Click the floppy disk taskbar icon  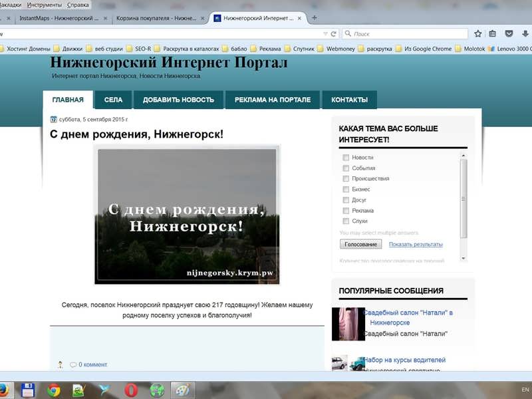point(28,390)
